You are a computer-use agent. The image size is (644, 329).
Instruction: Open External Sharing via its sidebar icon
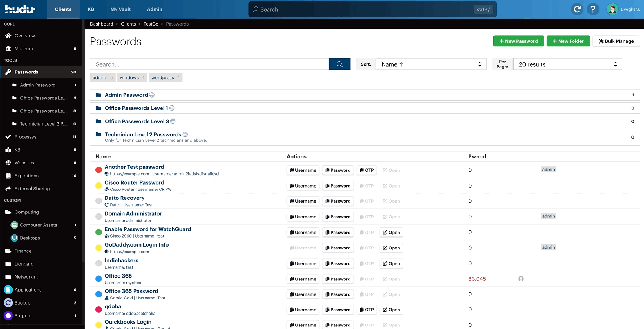pos(8,189)
